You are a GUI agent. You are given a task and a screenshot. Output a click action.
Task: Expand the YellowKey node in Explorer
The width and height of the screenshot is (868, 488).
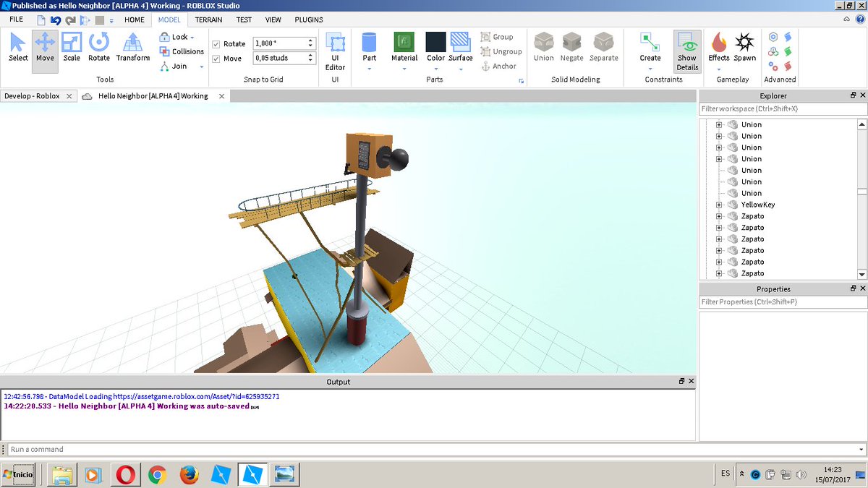[x=719, y=205]
